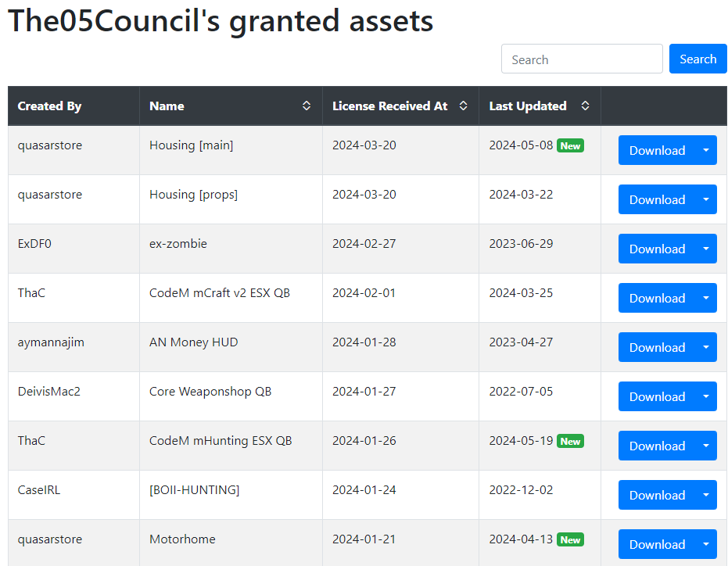Focus the Search input field
Image resolution: width=728 pixels, height=566 pixels.
[x=582, y=59]
